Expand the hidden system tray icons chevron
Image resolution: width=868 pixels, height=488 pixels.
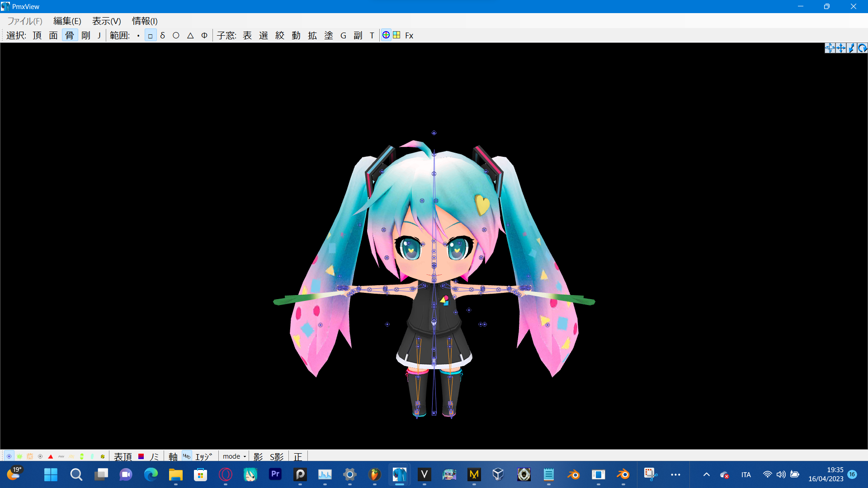pyautogui.click(x=707, y=474)
